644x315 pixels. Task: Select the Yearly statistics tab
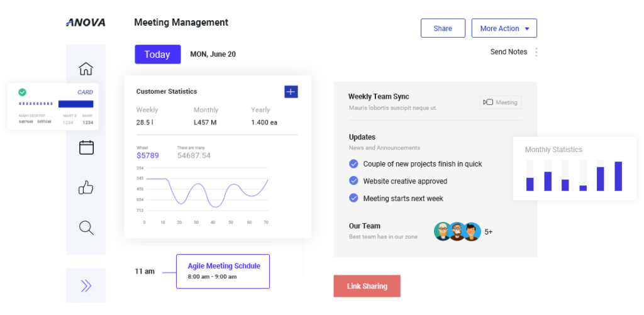tap(260, 110)
